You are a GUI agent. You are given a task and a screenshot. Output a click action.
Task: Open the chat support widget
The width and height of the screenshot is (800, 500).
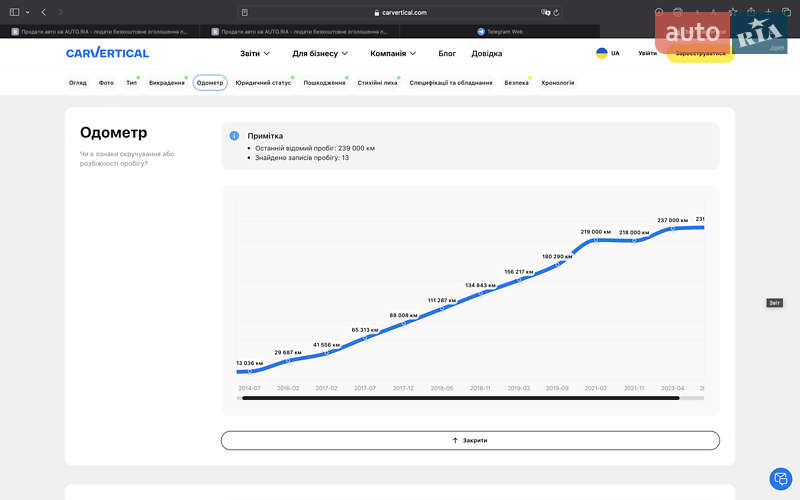tap(779, 479)
